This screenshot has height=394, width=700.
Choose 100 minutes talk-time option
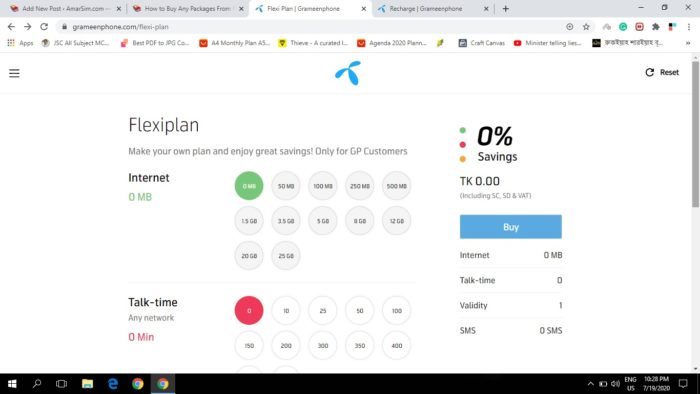396,311
